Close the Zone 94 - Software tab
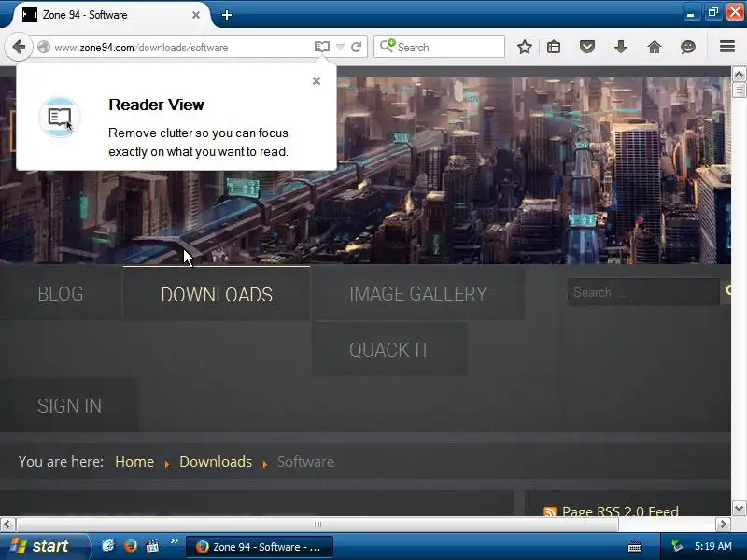This screenshot has width=747, height=560. (x=196, y=15)
